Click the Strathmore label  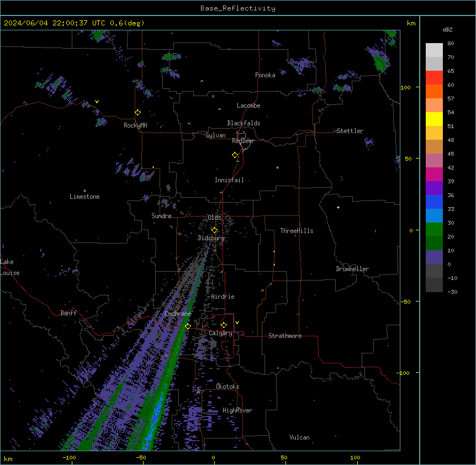point(285,336)
